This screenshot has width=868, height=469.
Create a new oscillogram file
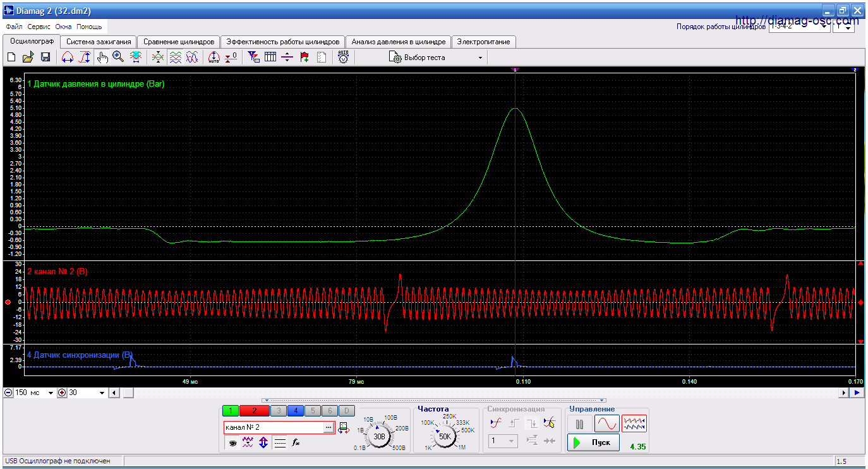[11, 58]
